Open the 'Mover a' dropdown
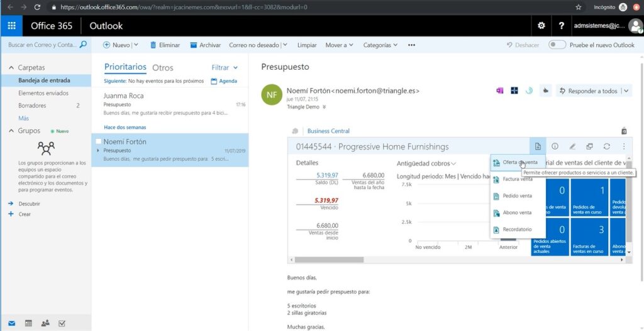 click(339, 45)
